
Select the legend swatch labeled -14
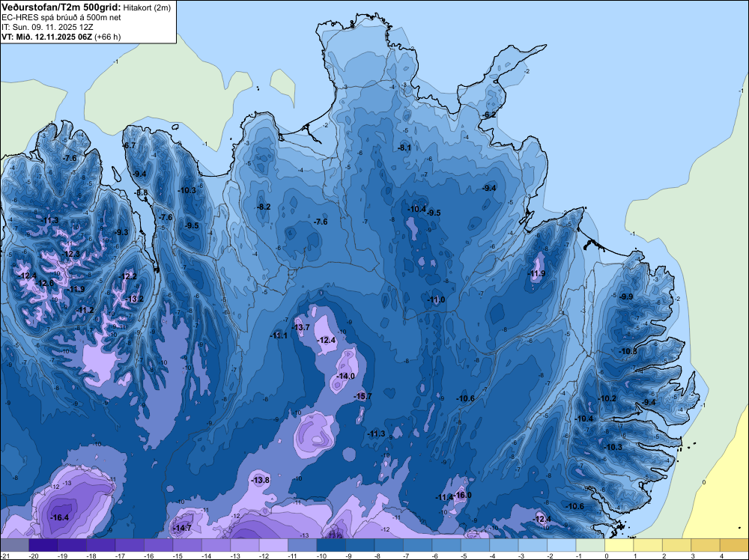[x=216, y=545]
